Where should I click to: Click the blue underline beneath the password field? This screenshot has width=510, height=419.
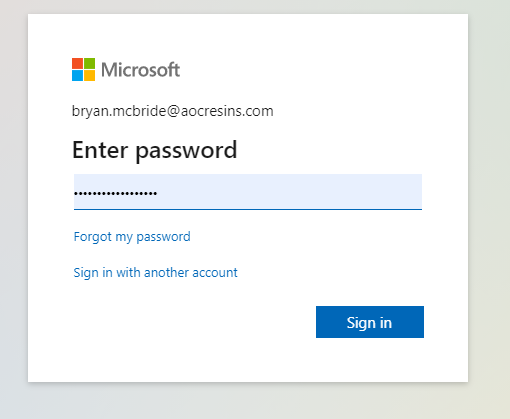pos(248,209)
